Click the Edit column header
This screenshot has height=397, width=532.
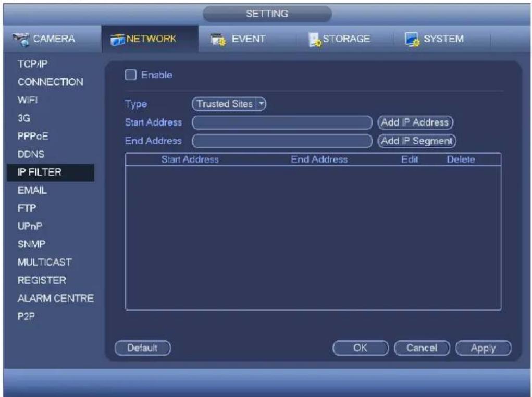click(x=410, y=159)
